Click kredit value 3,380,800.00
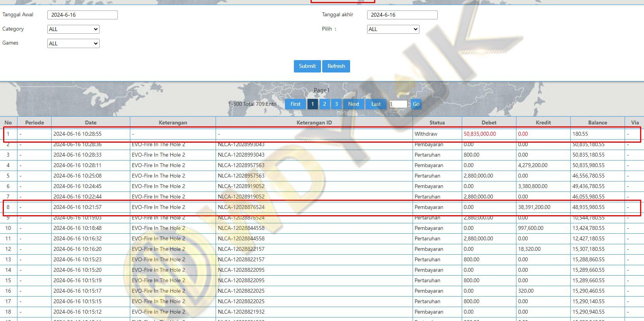Image resolution: width=644 pixels, height=321 pixels. [533, 186]
